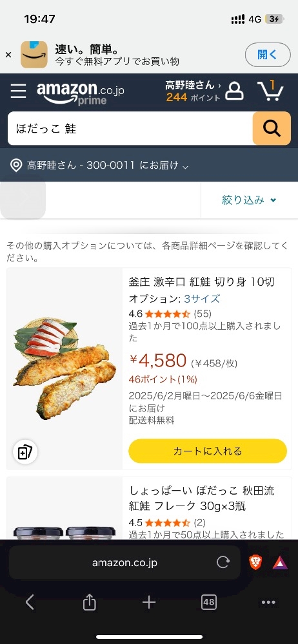
Task: Open the account profile icon
Action: pos(234,91)
